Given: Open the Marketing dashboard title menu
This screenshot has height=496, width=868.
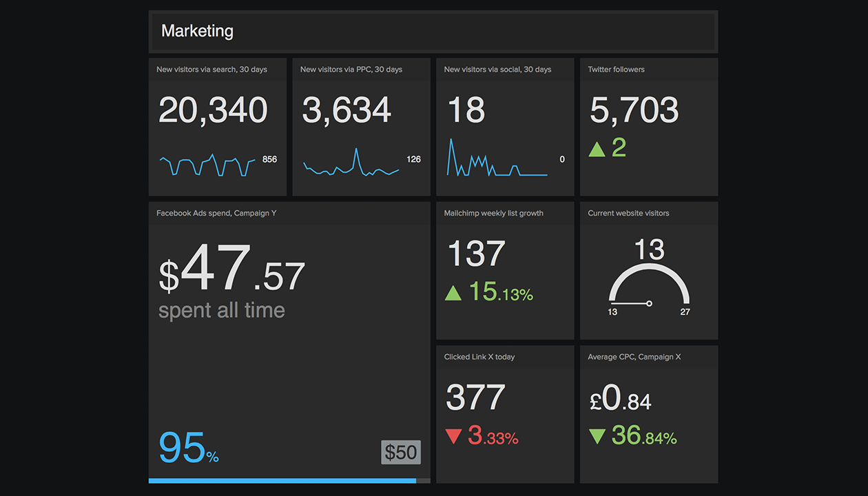Looking at the screenshot, I should pos(197,31).
